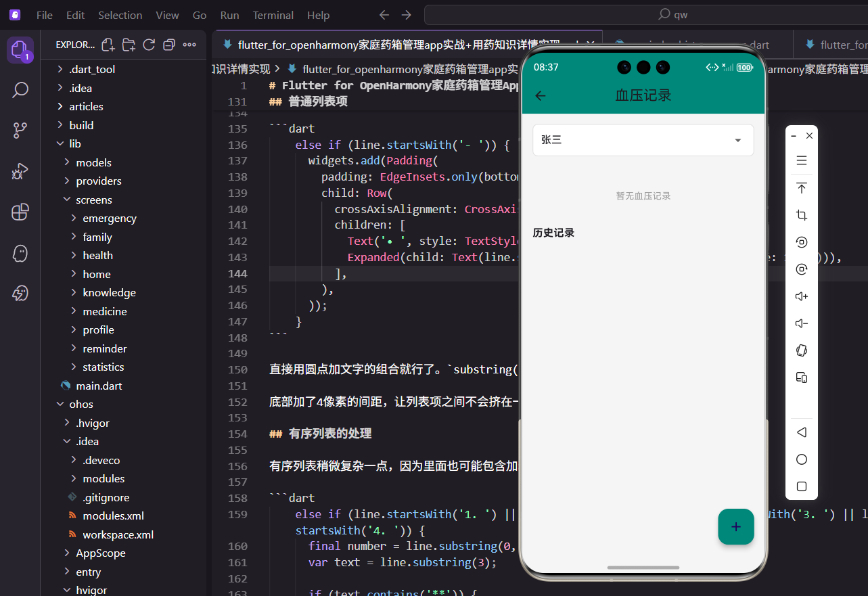Open the Search view in activity bar

(x=20, y=90)
